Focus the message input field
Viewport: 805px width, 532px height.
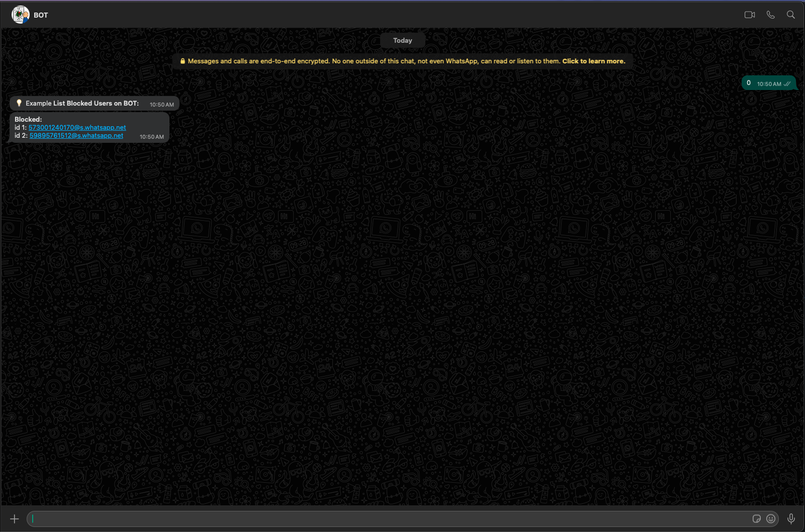tap(390, 519)
